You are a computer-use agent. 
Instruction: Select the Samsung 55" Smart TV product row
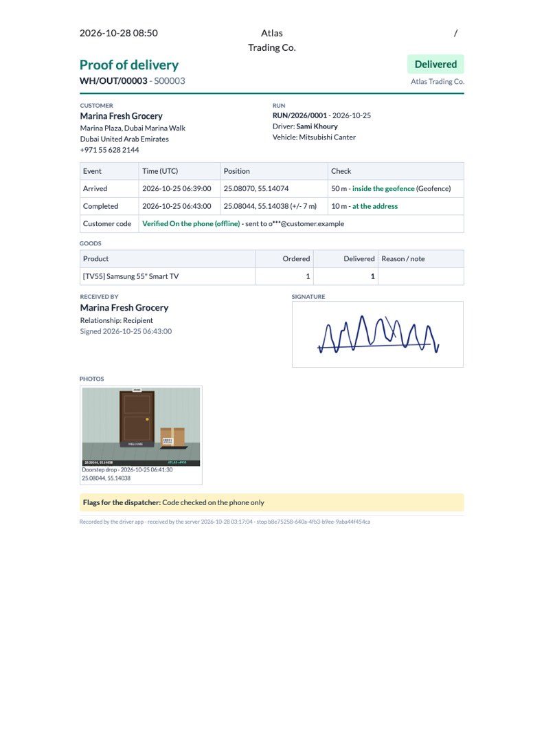[272, 276]
